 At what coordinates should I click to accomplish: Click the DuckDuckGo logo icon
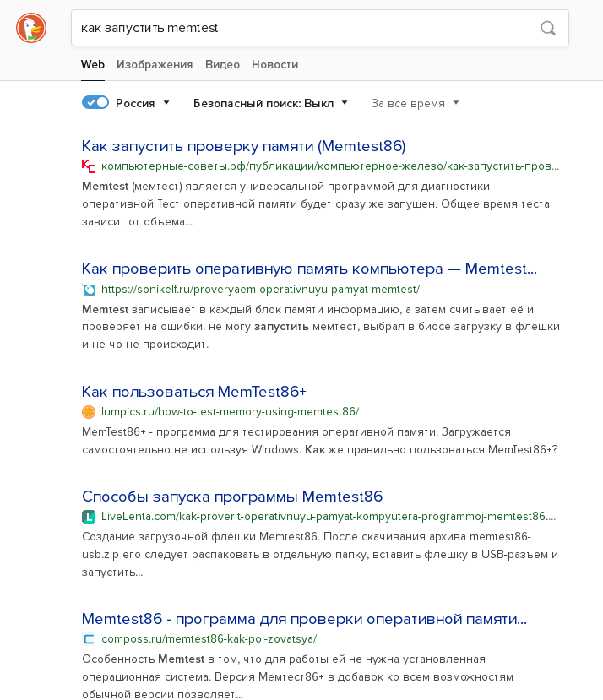[x=31, y=29]
